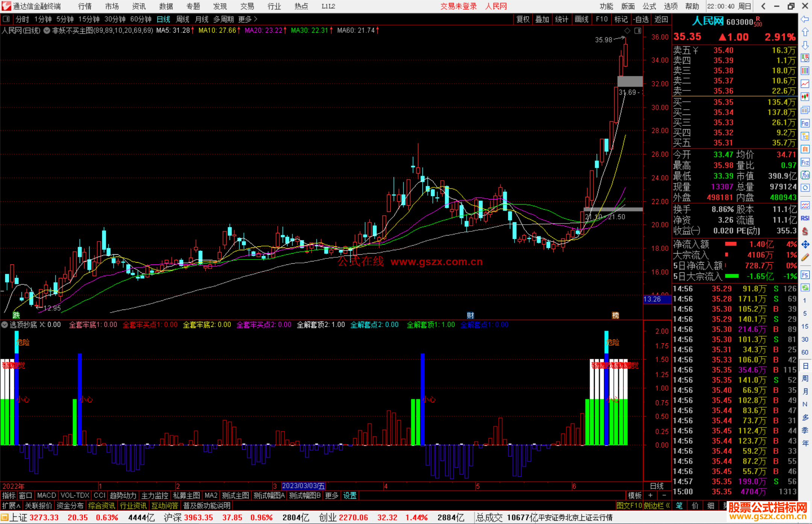This screenshot has width=812, height=524.
Task: Select the daily 日 period in sidebar
Action: coord(805,365)
